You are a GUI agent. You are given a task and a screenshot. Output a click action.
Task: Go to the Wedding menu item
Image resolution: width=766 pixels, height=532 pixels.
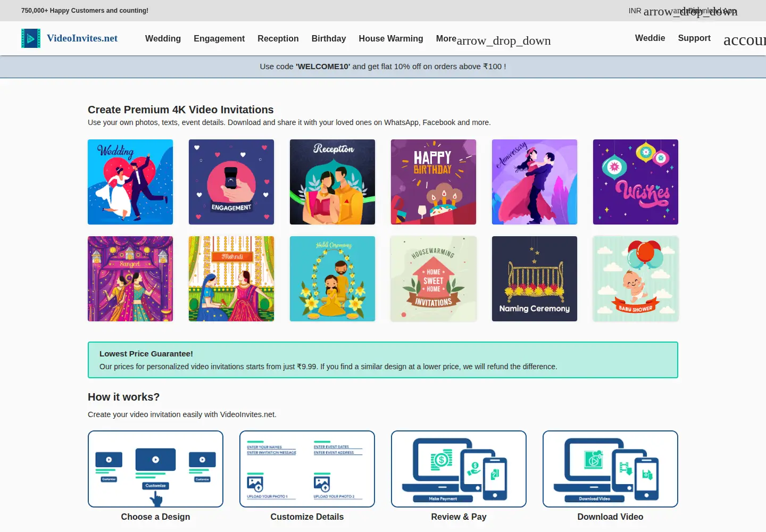[x=163, y=38]
